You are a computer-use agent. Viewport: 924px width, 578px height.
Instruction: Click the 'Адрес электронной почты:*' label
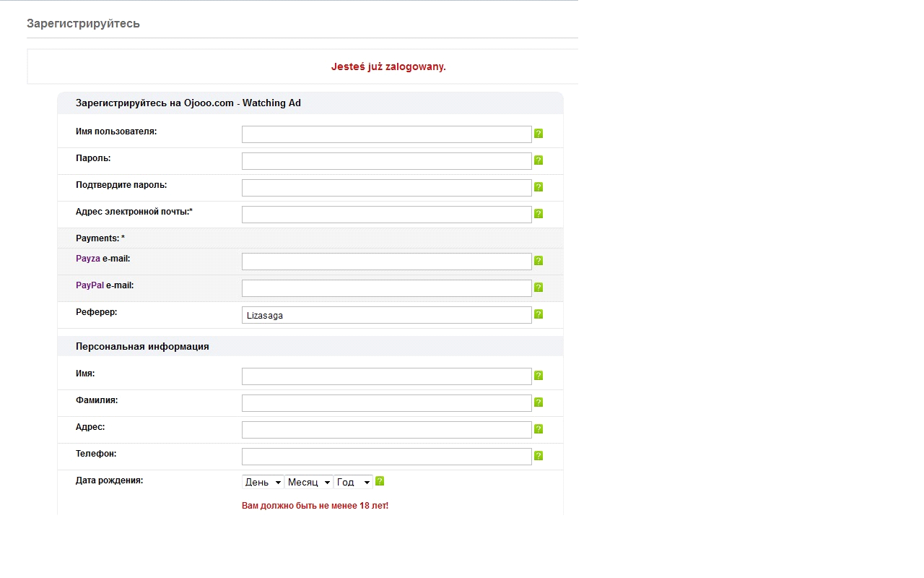pos(134,212)
